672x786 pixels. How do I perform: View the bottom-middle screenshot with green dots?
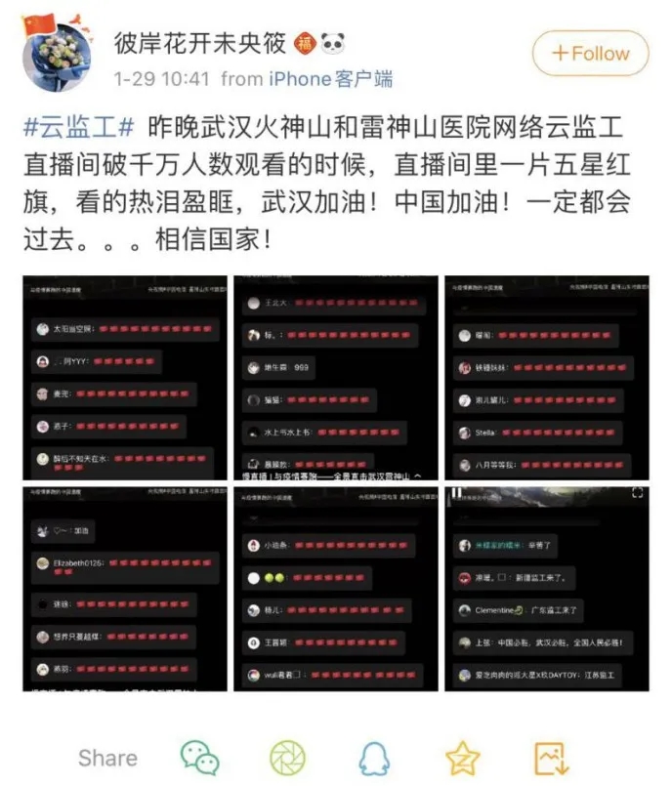(x=336, y=589)
